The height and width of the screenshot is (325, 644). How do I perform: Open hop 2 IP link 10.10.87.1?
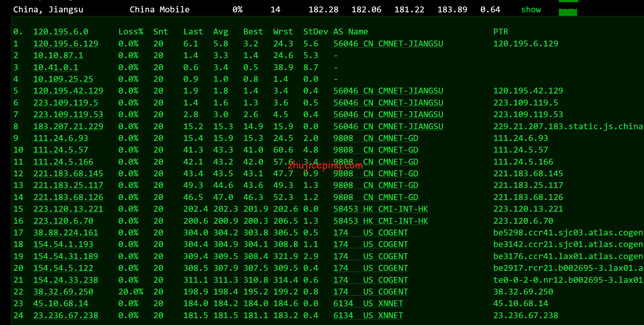pos(58,56)
